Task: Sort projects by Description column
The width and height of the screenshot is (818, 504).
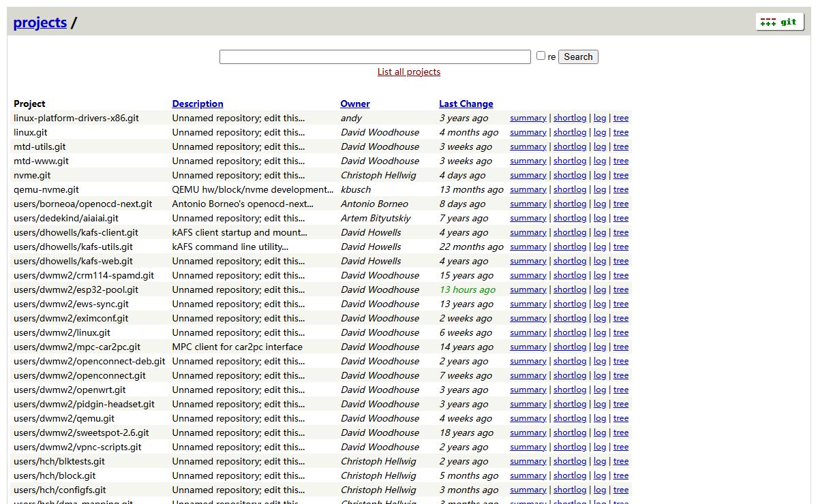Action: click(x=198, y=104)
